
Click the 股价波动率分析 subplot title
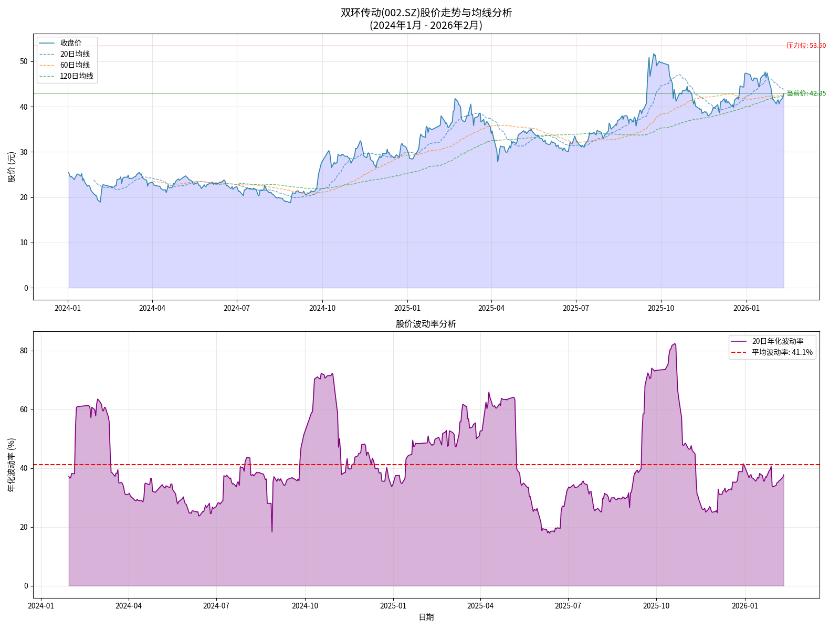pyautogui.click(x=426, y=324)
